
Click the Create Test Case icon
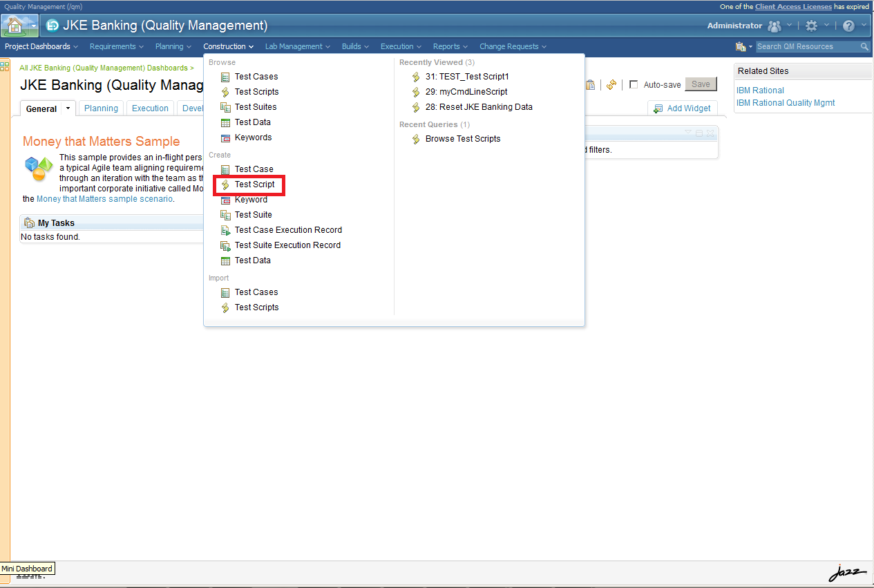click(225, 169)
